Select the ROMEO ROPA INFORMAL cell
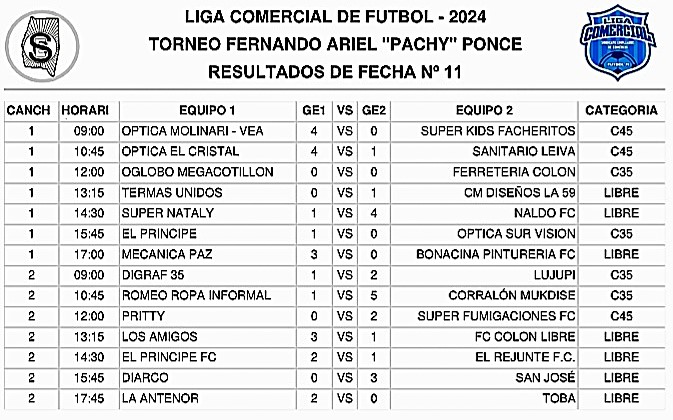This screenshot has width=673, height=420. [x=208, y=296]
